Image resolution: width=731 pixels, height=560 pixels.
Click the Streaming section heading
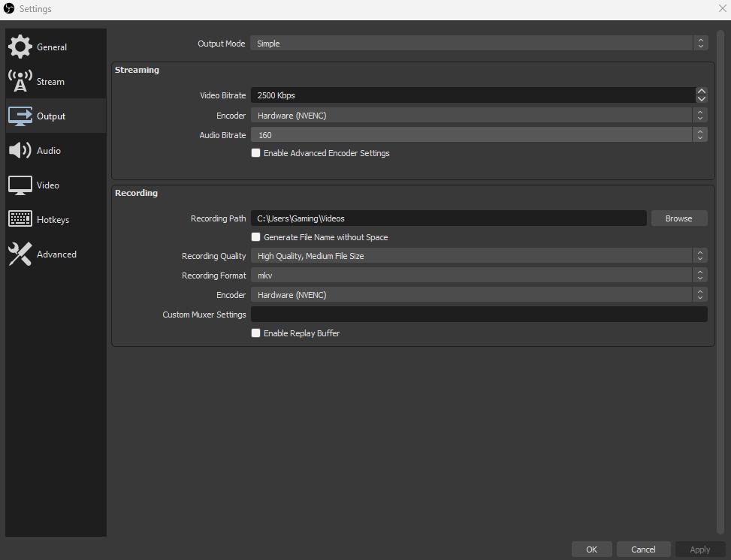(137, 70)
